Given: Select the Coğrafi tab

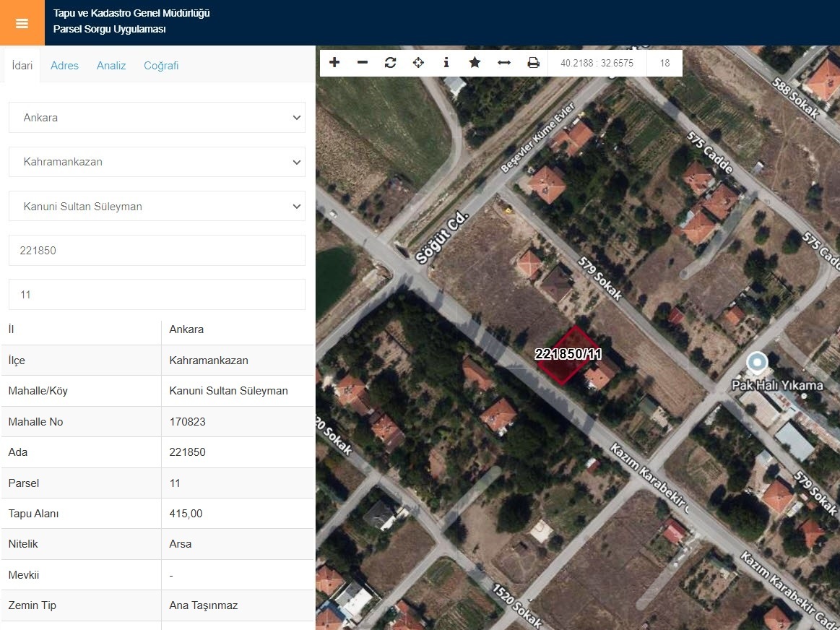Looking at the screenshot, I should [161, 66].
